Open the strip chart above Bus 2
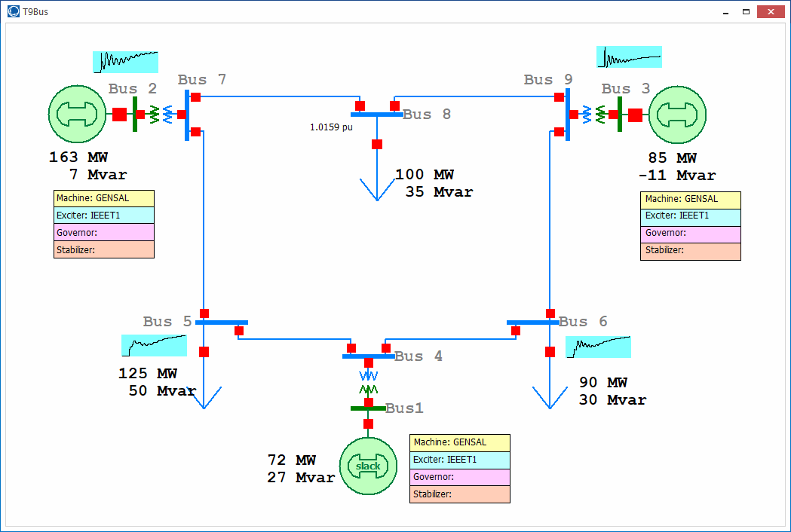The height and width of the screenshot is (532, 791). [125, 62]
